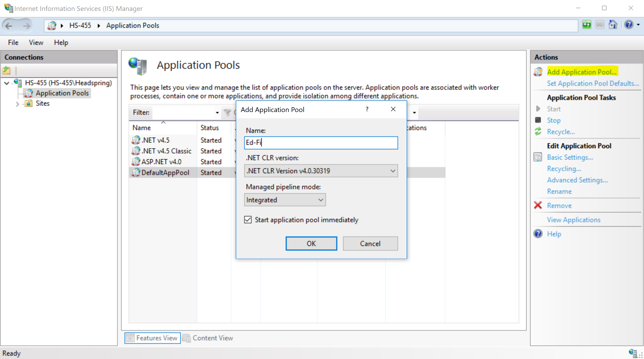
Task: Open the Help toolbar dropdown arrow
Action: [638, 25]
